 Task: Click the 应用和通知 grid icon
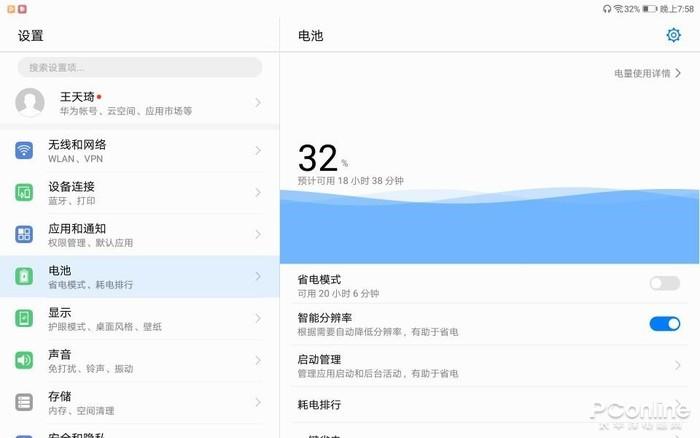click(24, 234)
